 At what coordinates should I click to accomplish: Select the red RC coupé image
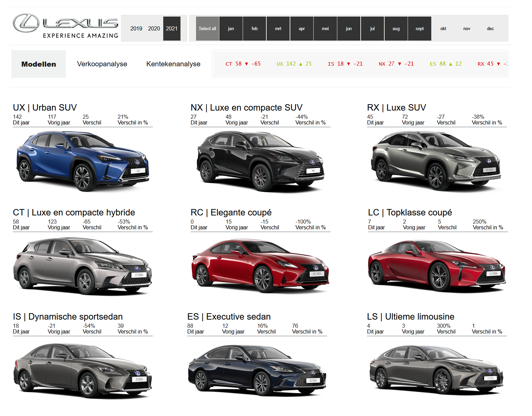coord(260,265)
